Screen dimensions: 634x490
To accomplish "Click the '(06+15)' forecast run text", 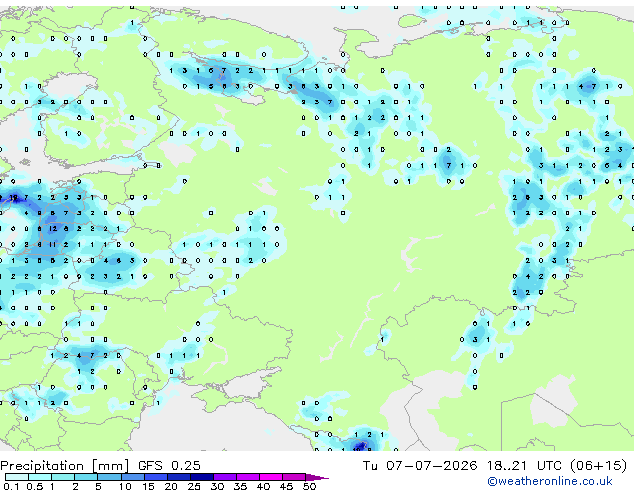I will (x=599, y=465).
